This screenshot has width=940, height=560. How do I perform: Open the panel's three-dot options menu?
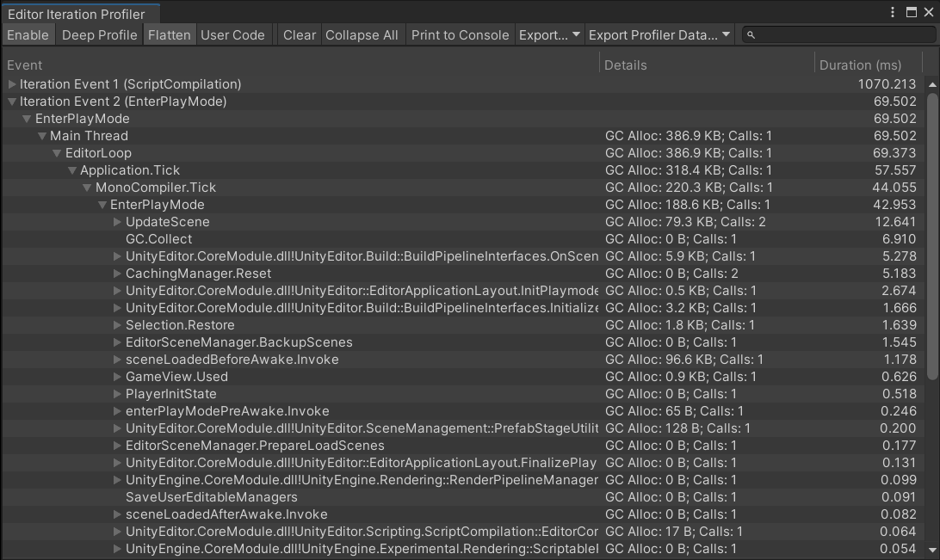(894, 13)
